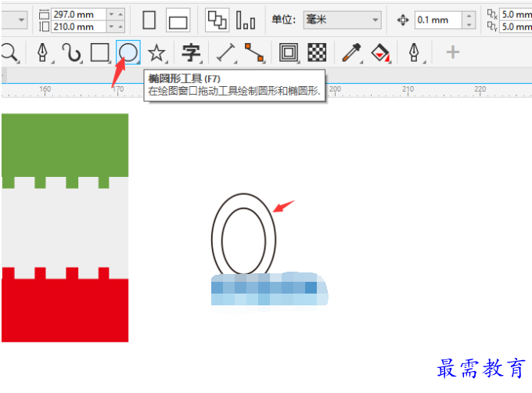Click the ruler mark 160

point(45,89)
